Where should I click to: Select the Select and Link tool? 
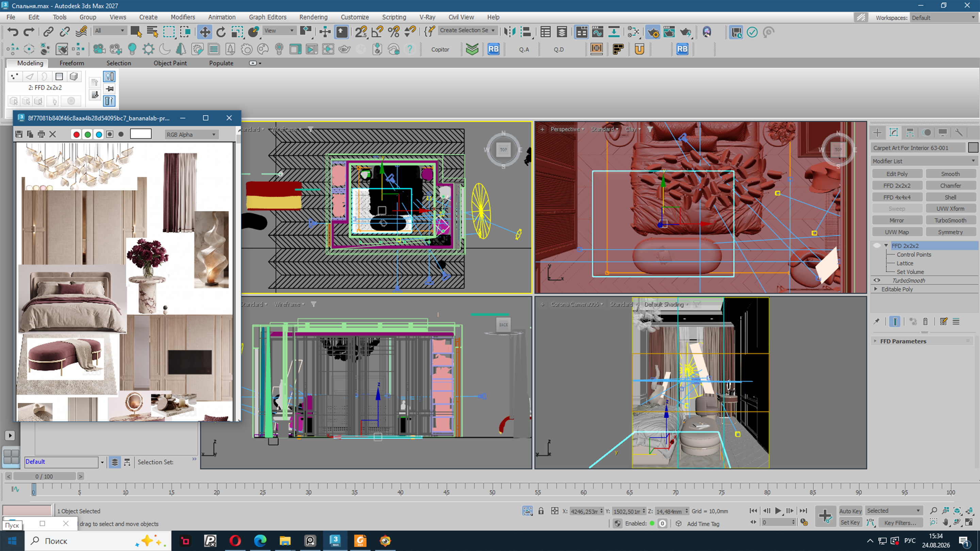(48, 32)
